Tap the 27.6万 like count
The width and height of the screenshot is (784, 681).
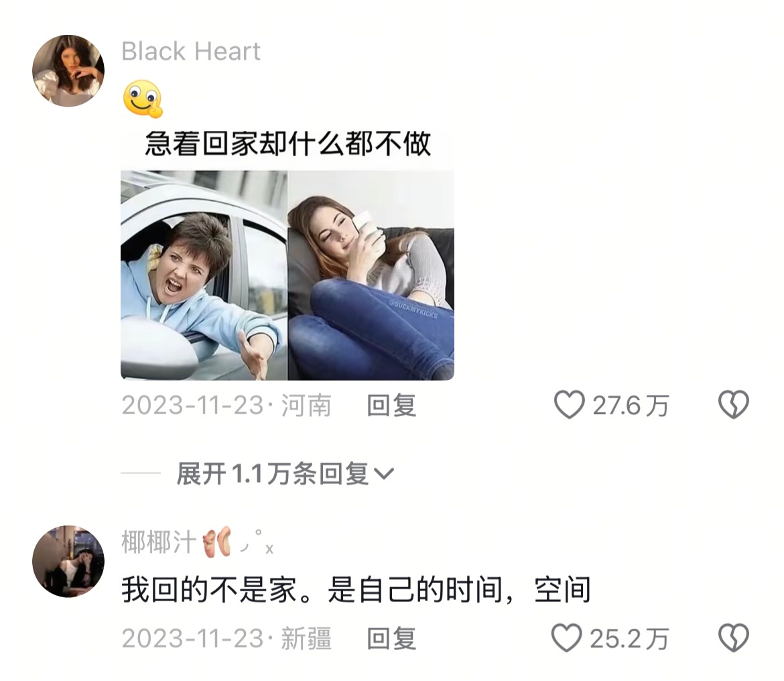(x=631, y=405)
